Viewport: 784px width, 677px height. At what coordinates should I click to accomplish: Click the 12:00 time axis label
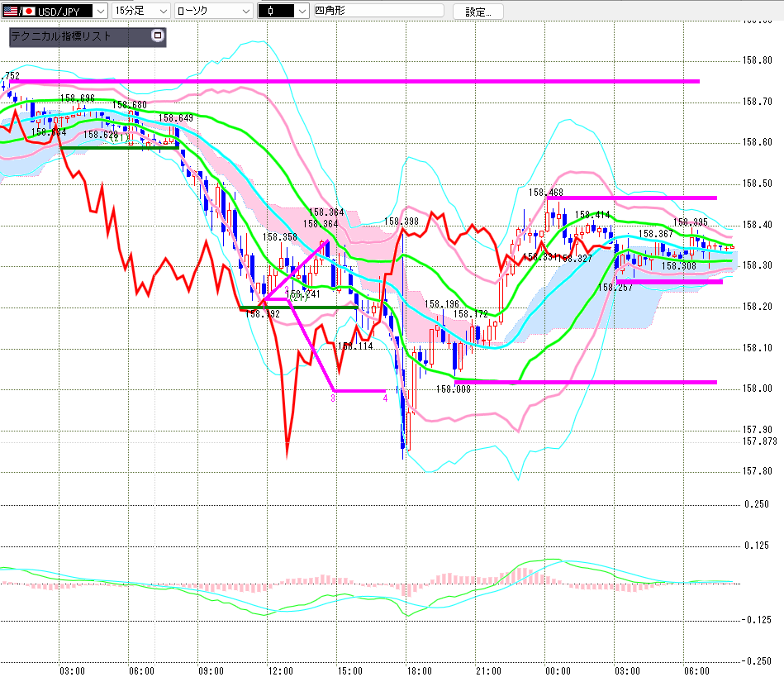(x=281, y=671)
